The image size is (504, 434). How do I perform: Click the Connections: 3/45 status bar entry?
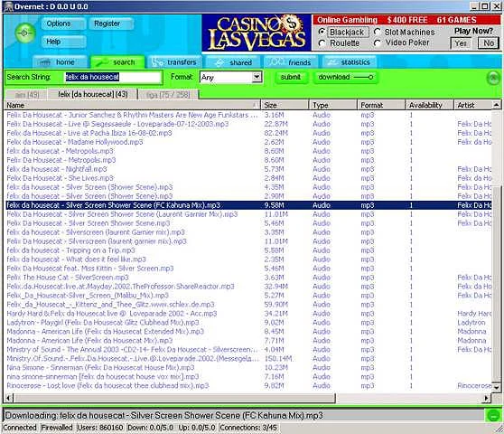click(247, 428)
